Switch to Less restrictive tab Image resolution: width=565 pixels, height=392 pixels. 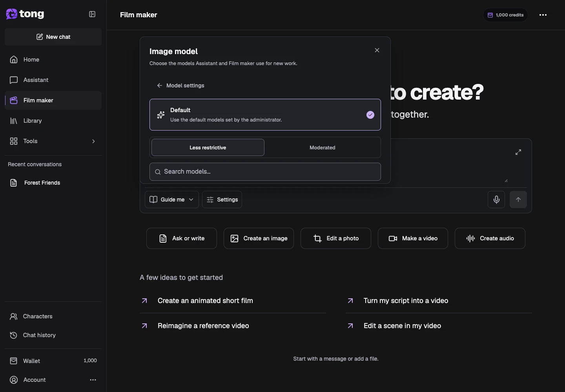208,147
